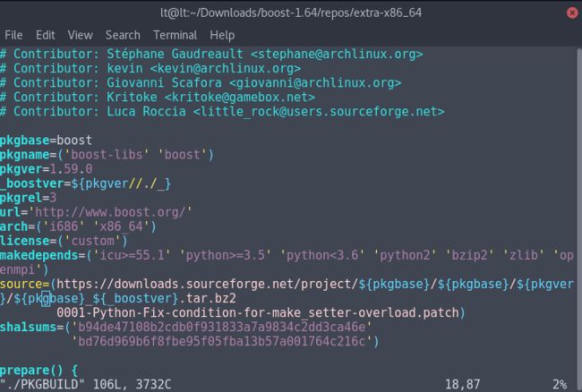Click on kevin@archlinux.org email text
Screen dimensions: 582x392
coord(226,69)
